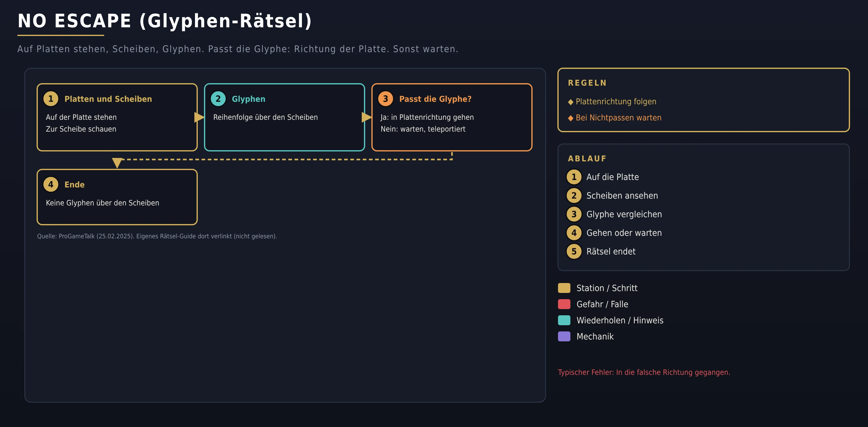868x427 pixels.
Task: Click the text Reihenfolge über den Scheiben
Action: (x=266, y=117)
